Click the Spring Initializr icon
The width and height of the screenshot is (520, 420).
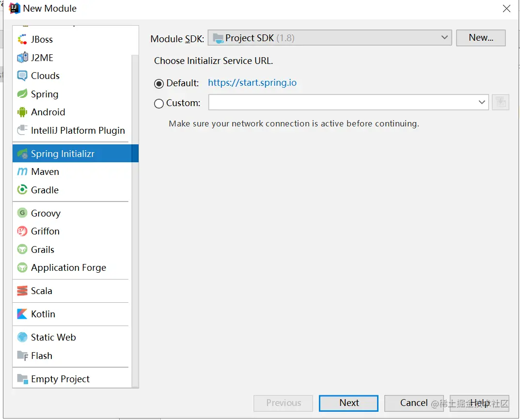(x=22, y=154)
